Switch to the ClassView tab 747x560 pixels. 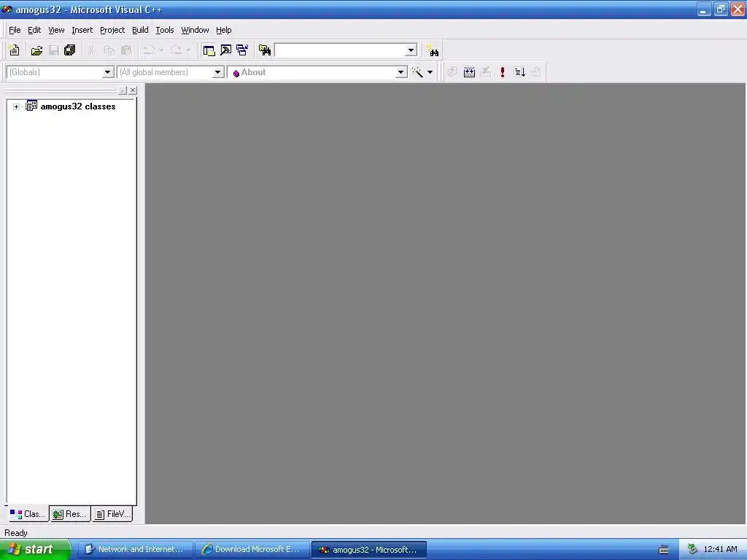(28, 514)
